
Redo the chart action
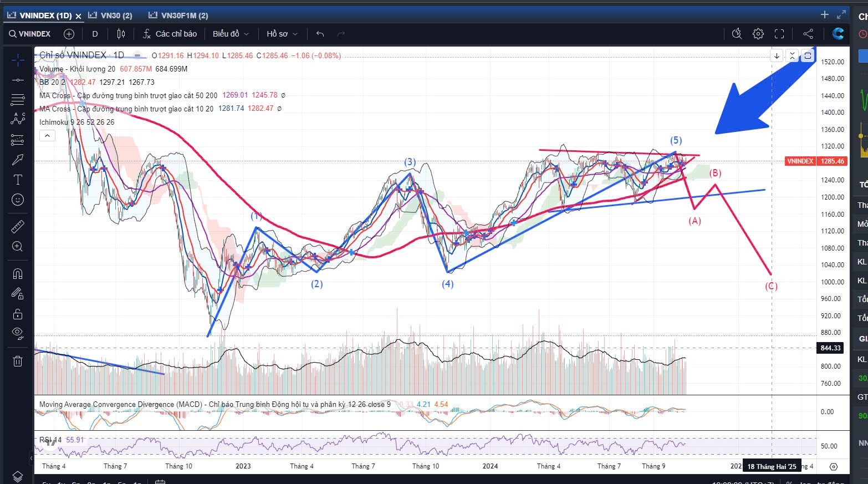tap(341, 34)
